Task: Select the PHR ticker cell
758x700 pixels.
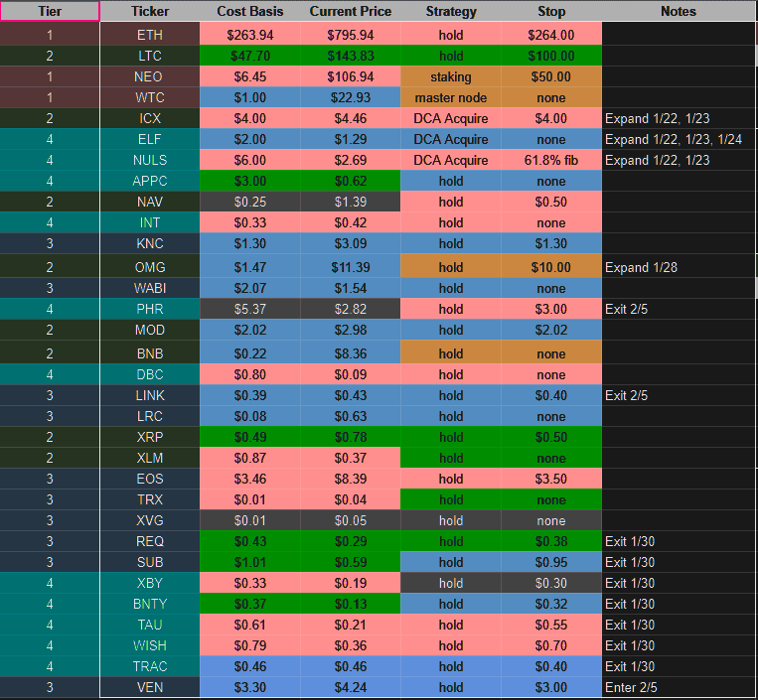Action: (x=150, y=309)
